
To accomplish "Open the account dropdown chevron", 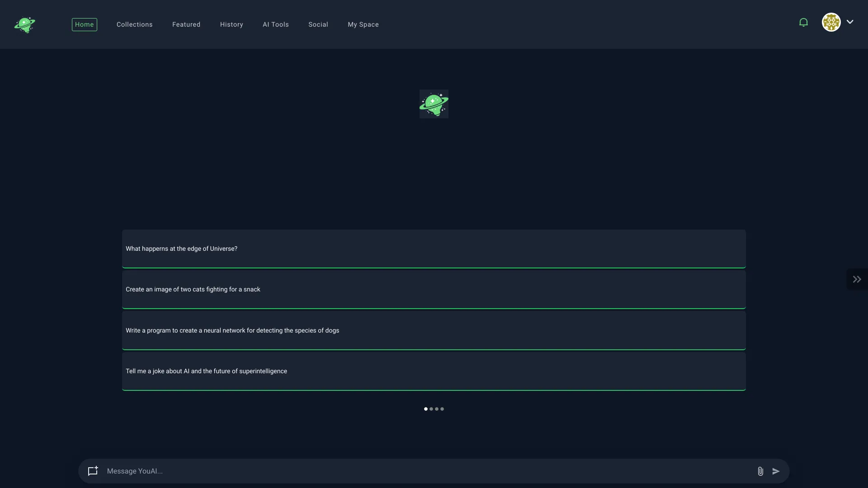I will pyautogui.click(x=851, y=22).
